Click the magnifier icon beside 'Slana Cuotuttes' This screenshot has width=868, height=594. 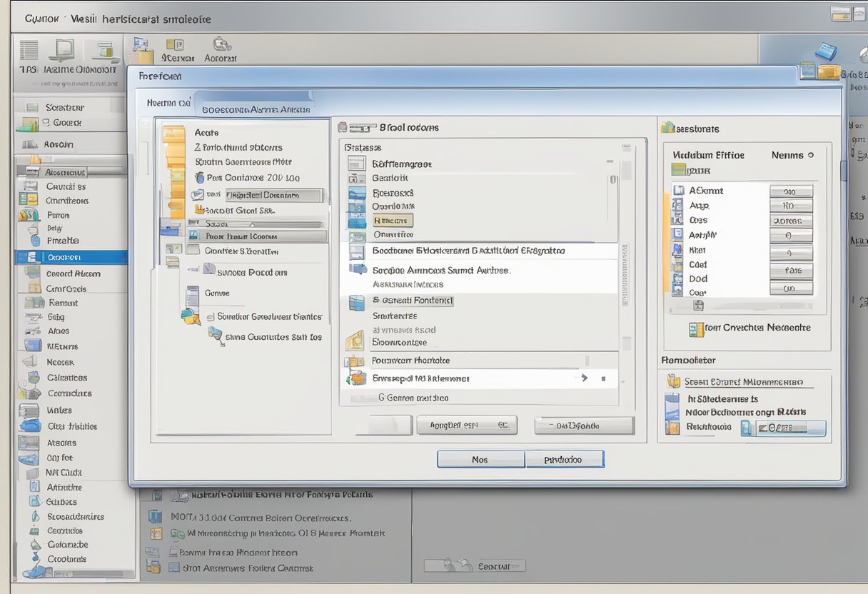click(215, 334)
